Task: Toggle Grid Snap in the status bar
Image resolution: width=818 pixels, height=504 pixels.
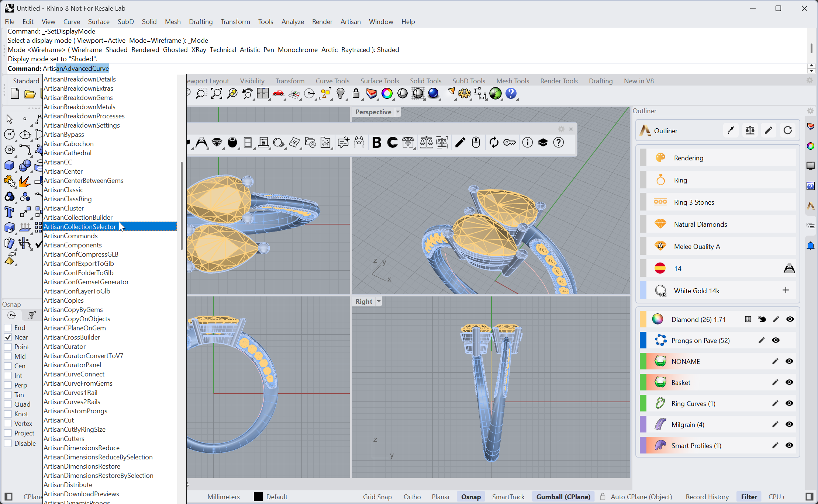Action: (x=377, y=497)
